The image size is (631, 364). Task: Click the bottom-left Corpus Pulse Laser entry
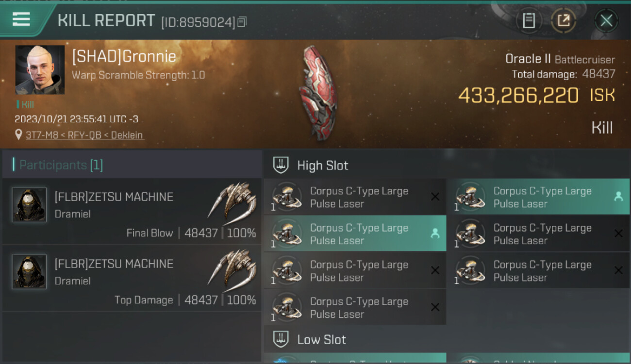355,308
